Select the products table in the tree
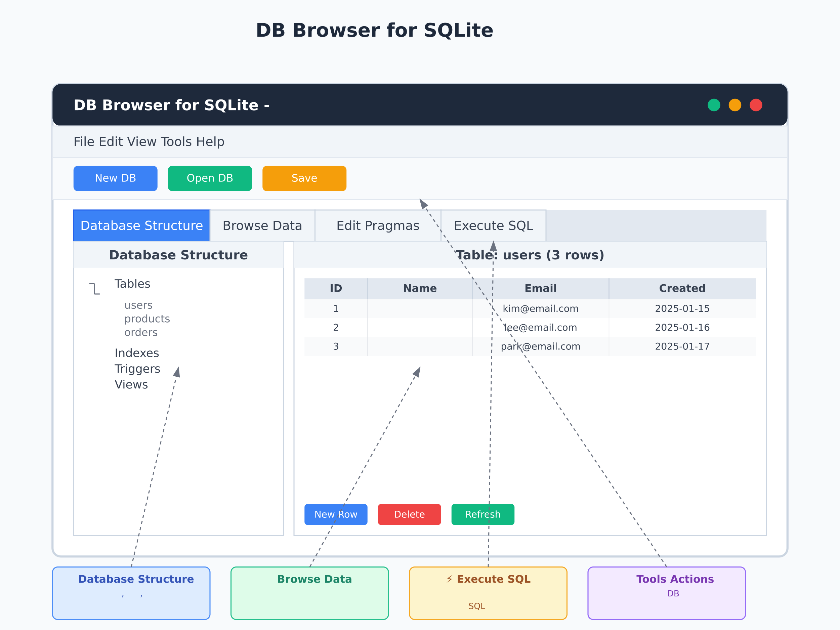Screen dimensions: 840x630 (147, 319)
